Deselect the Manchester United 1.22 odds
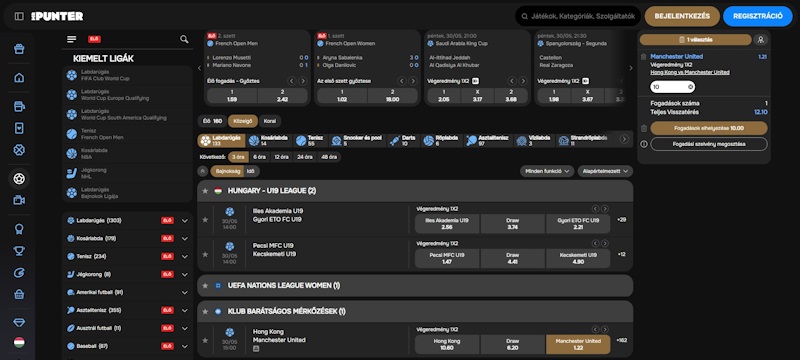This screenshot has width=800, height=360. pos(578,345)
